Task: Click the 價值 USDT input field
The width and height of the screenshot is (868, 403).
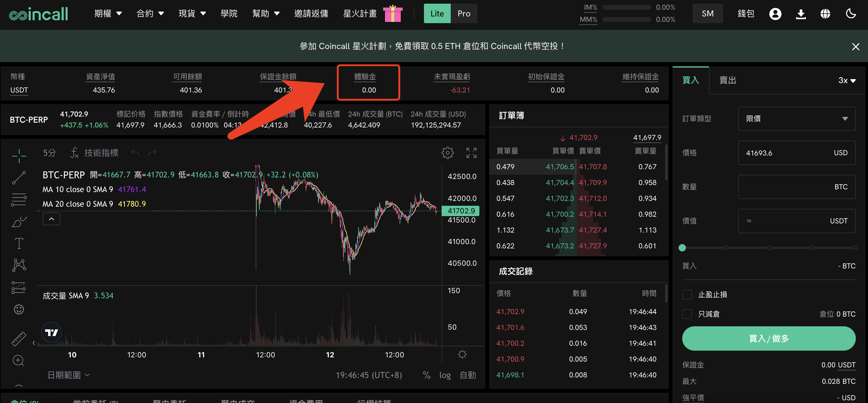Action: coord(796,221)
